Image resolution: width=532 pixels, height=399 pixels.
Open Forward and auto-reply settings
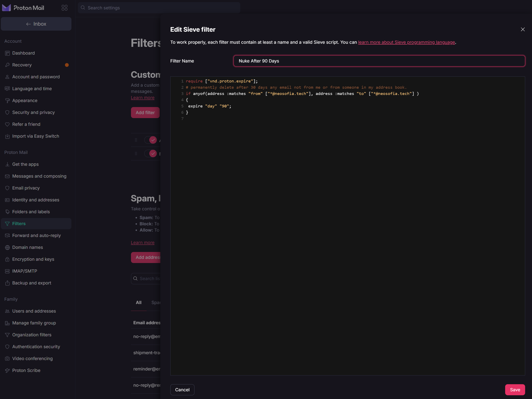tap(36, 236)
